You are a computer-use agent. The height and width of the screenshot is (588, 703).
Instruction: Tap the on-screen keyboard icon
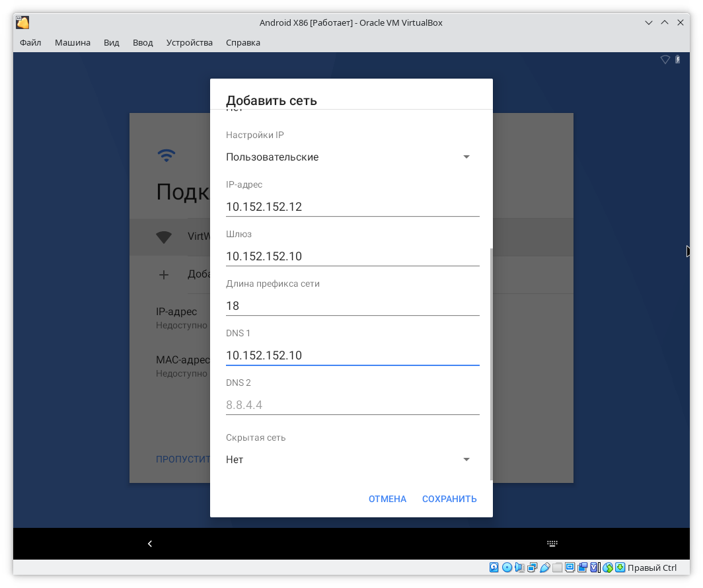[552, 544]
